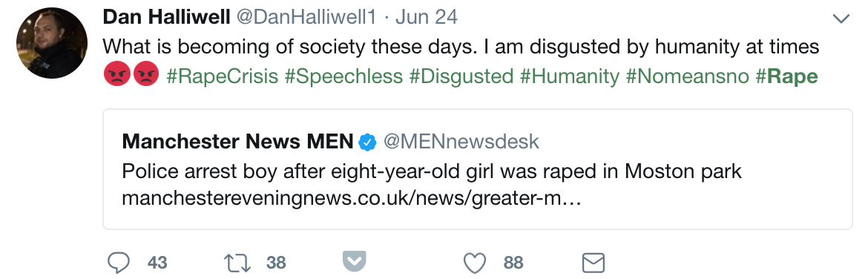The image size is (868, 279).
Task: Open the #Humanity hashtag
Action: (570, 76)
